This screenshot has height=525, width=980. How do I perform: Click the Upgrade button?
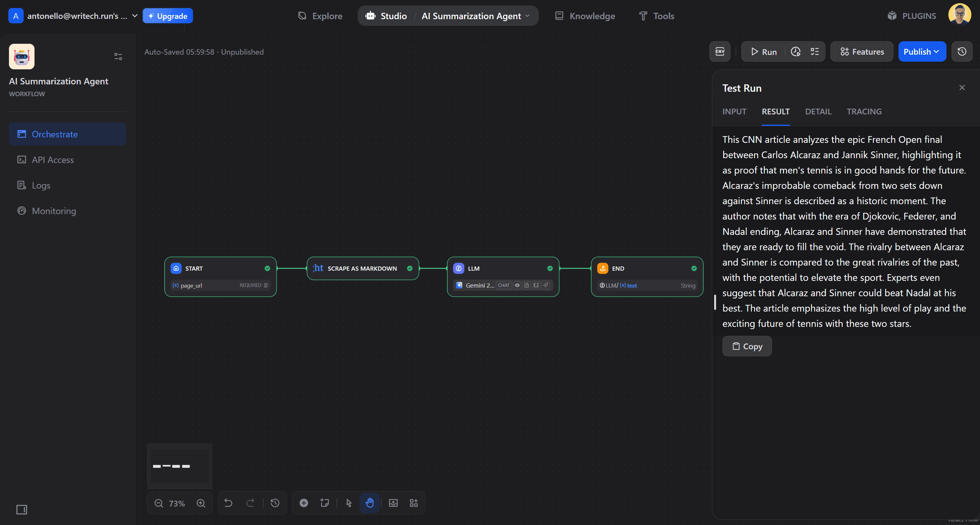tap(167, 16)
